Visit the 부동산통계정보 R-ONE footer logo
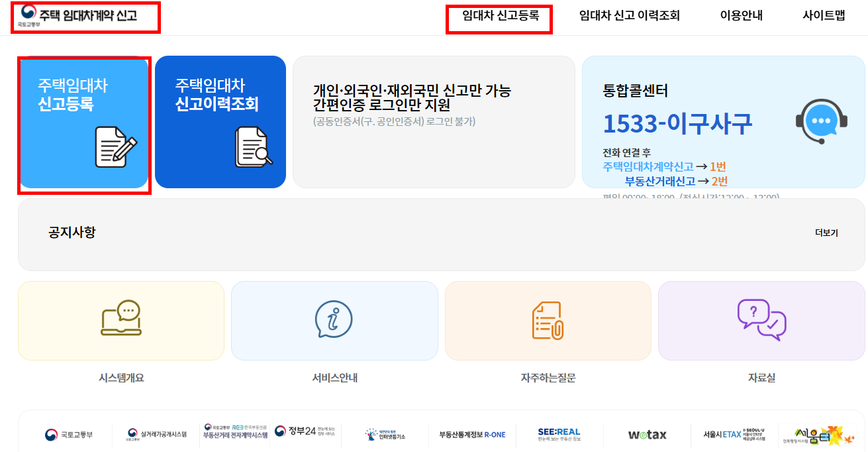 click(x=472, y=435)
